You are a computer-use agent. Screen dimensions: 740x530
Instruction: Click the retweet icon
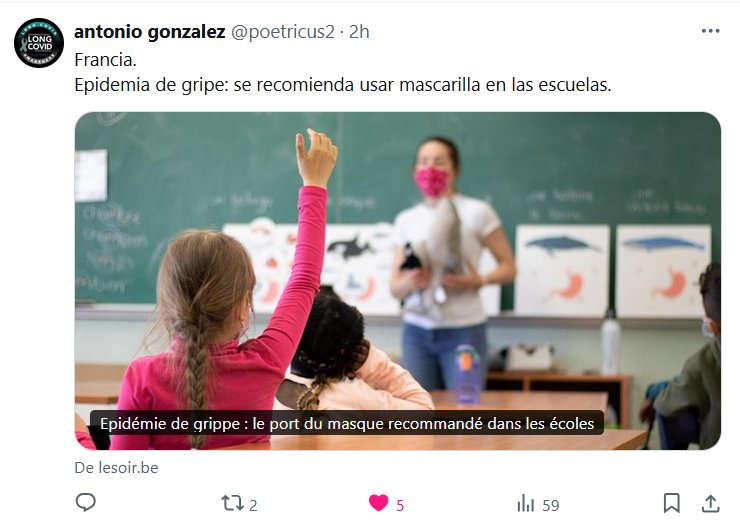pyautogui.click(x=233, y=503)
